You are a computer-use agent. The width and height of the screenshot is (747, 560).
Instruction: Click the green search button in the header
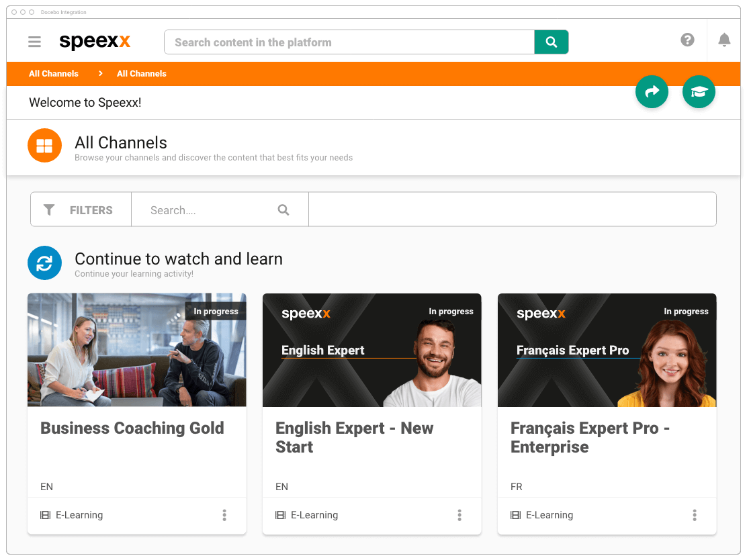coord(552,42)
